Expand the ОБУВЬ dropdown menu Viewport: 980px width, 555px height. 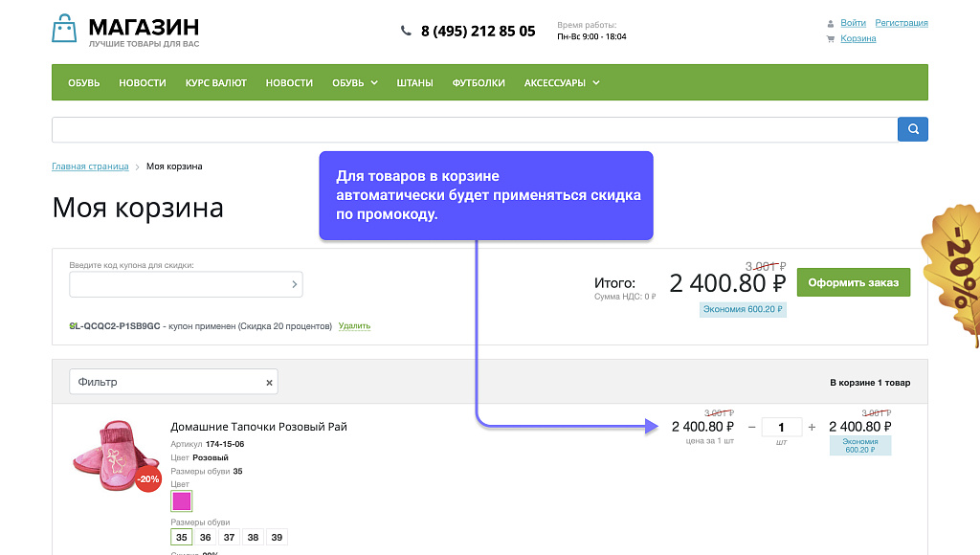pyautogui.click(x=354, y=82)
